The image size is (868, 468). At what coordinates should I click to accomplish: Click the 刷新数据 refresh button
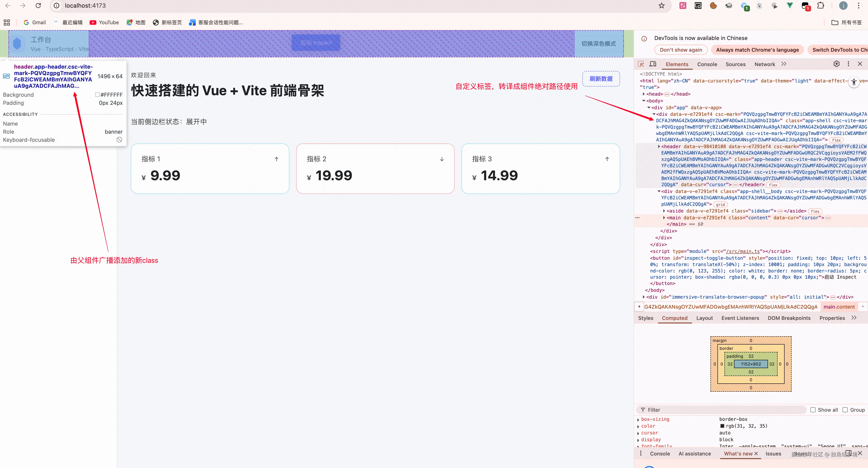[x=601, y=79]
